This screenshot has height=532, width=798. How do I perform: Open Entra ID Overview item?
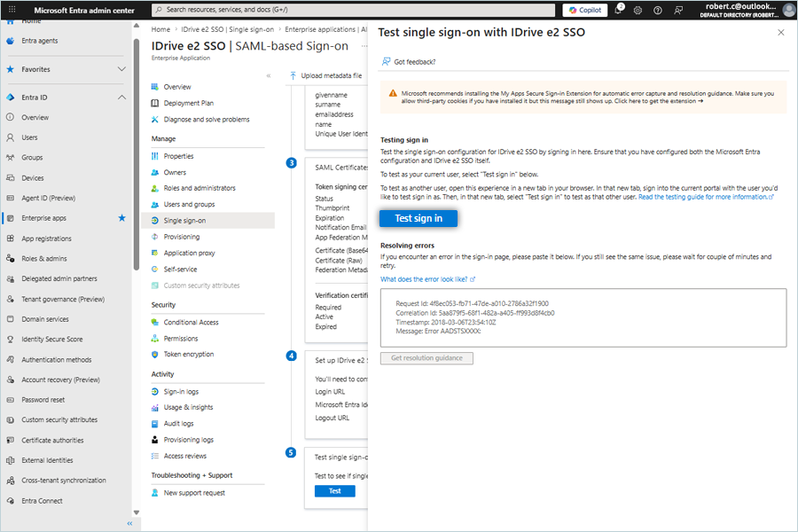[35, 118]
